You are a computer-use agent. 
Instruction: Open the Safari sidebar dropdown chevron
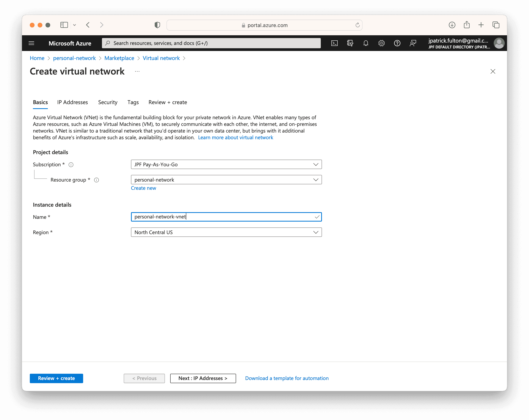coord(75,25)
